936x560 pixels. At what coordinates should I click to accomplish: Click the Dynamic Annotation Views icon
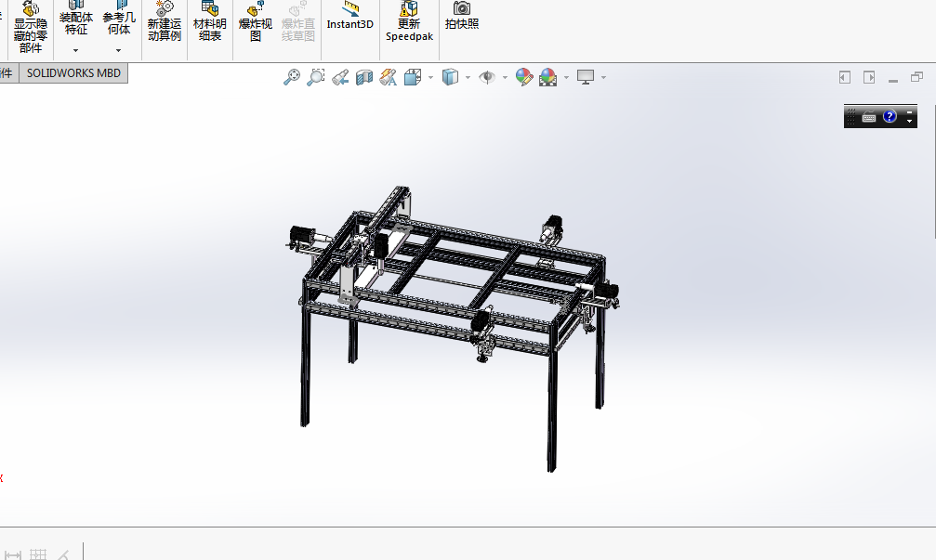[388, 77]
